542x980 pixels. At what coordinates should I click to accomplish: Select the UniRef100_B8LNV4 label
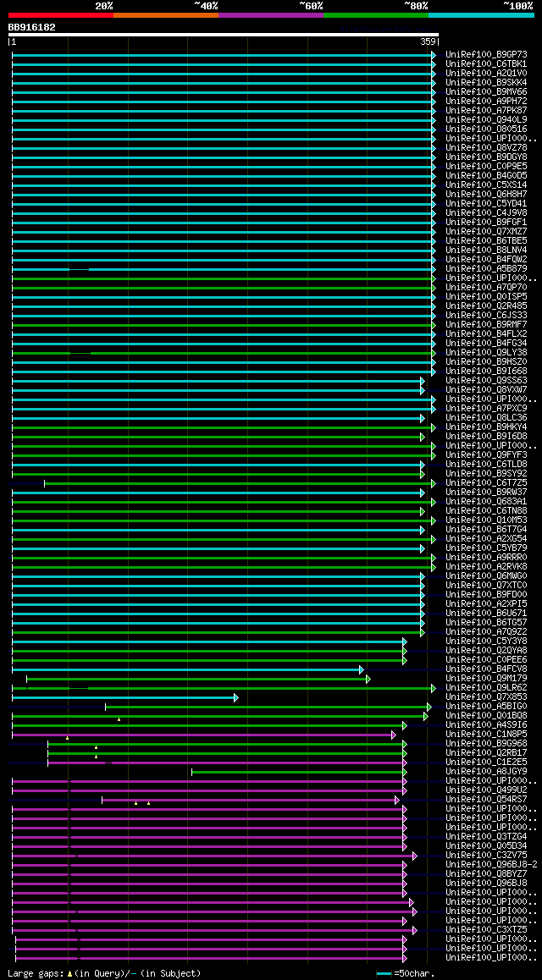(486, 250)
